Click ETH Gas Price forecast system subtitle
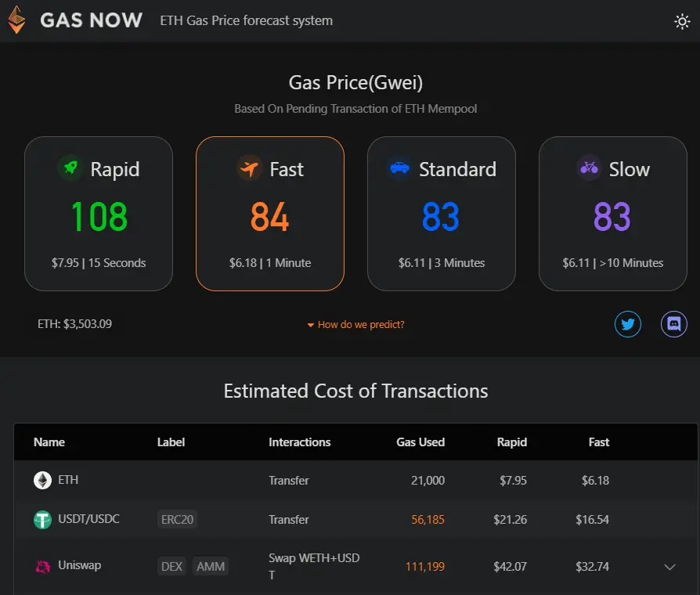 pos(247,21)
